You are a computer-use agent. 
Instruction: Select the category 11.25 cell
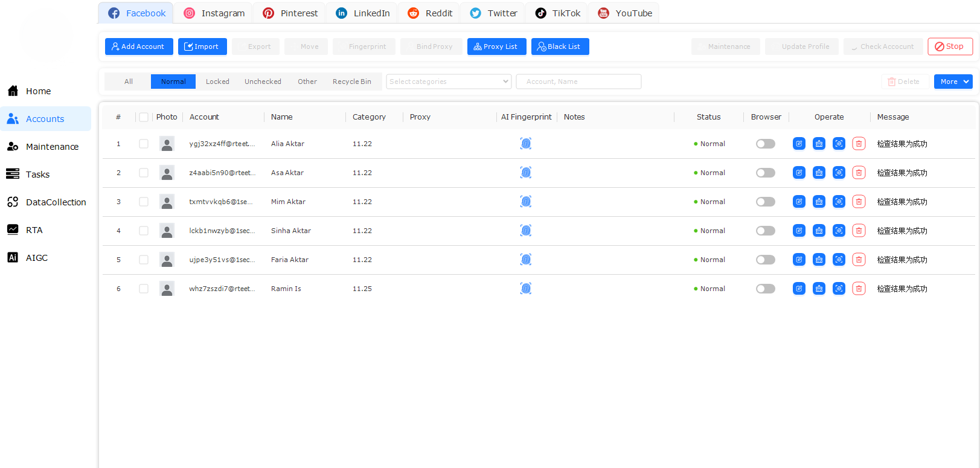click(x=362, y=289)
